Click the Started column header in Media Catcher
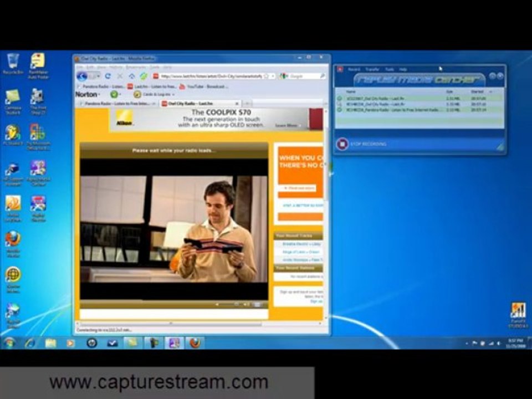The image size is (532, 399). (x=477, y=91)
